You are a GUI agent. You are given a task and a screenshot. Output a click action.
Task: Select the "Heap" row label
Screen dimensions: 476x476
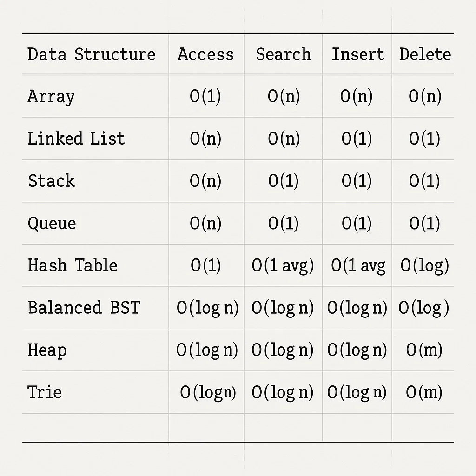click(47, 350)
